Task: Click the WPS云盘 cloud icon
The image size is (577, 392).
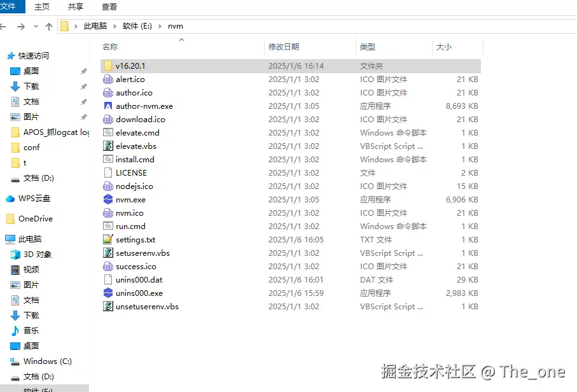Action: click(x=10, y=199)
